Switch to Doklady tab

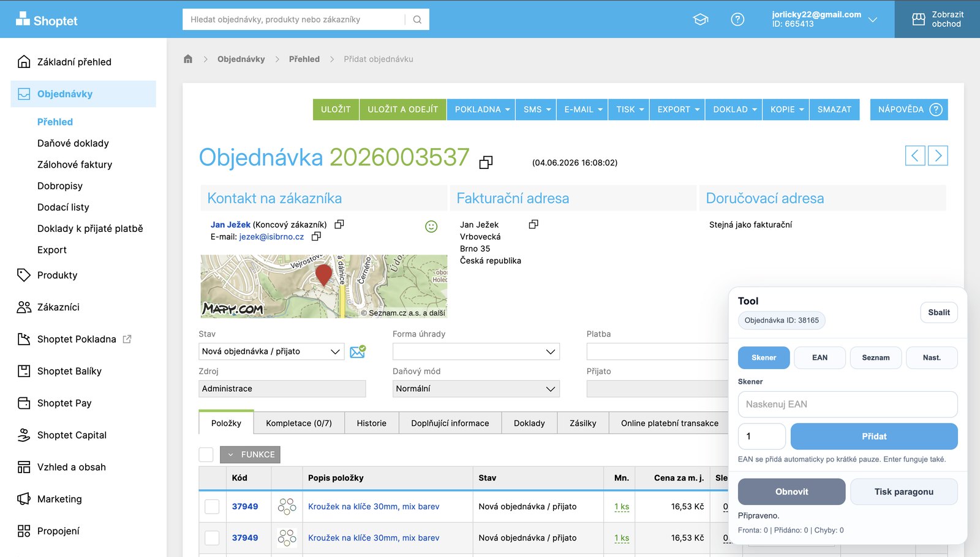529,423
